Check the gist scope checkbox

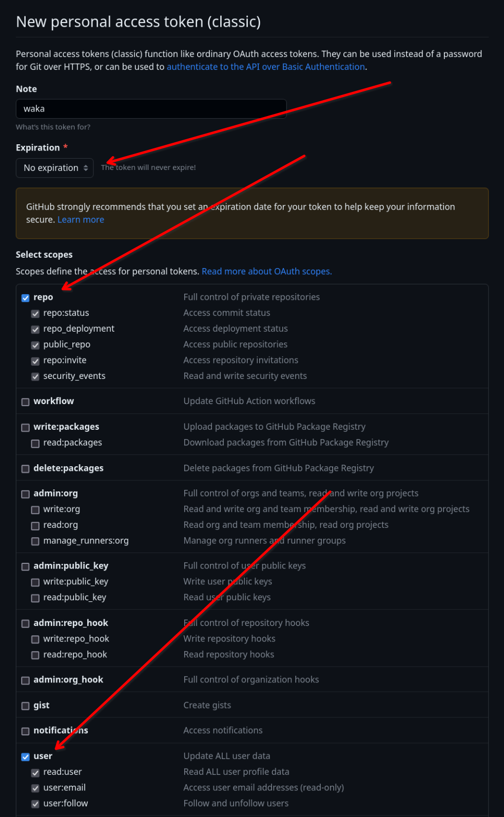point(26,706)
